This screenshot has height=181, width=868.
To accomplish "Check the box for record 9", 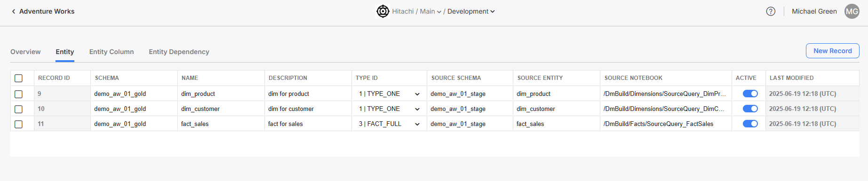I will point(19,94).
